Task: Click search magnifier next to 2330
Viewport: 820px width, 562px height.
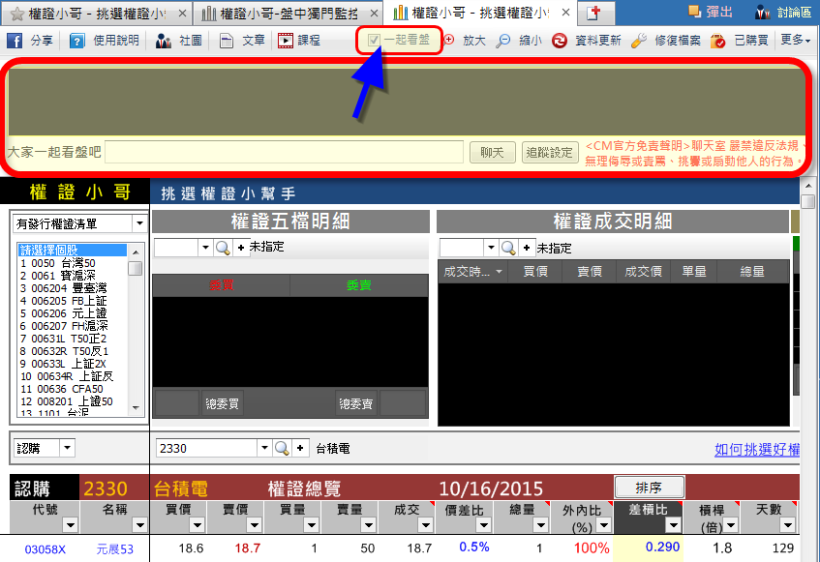Action: coord(282,448)
